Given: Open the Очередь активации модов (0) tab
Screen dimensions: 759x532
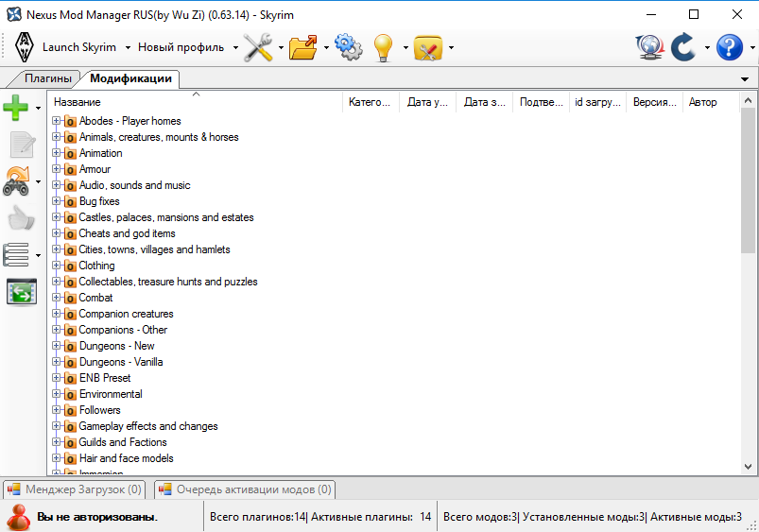Looking at the screenshot, I should tap(245, 489).
